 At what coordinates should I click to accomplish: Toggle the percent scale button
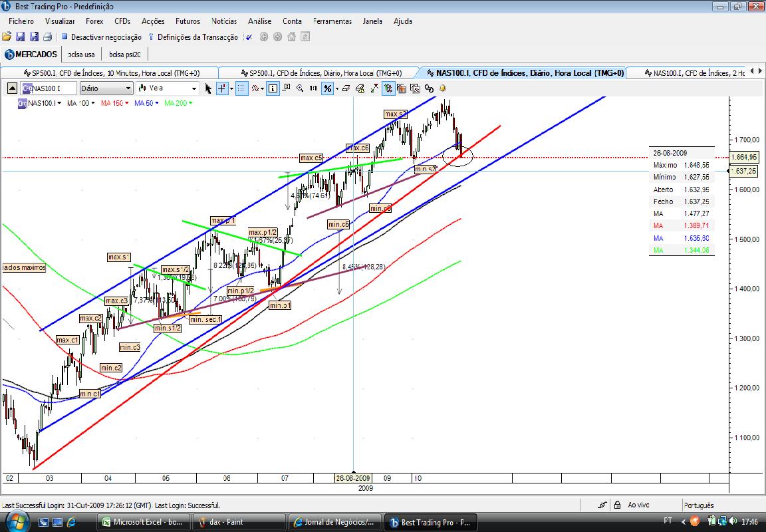327,88
